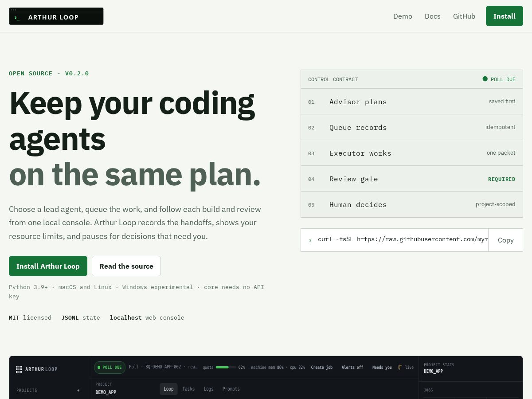Screen dimensions: 532x399
Task: Go to the GitHub nav link
Action: [464, 16]
